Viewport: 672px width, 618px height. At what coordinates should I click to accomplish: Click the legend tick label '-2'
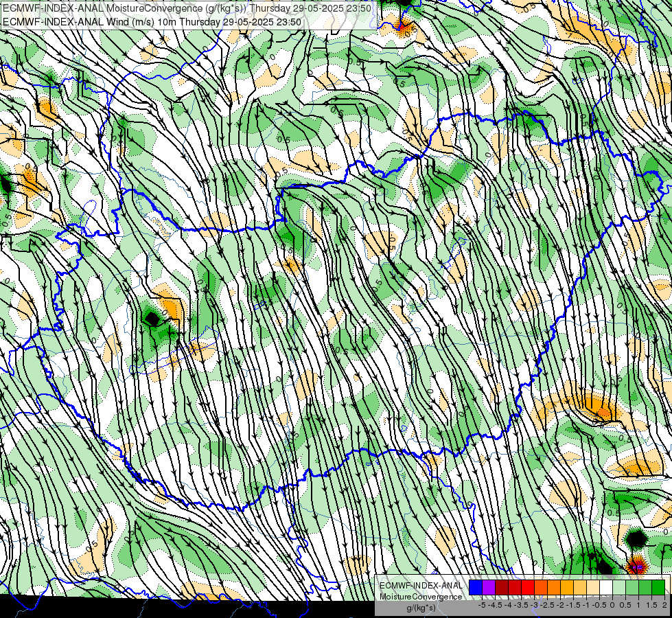(559, 605)
